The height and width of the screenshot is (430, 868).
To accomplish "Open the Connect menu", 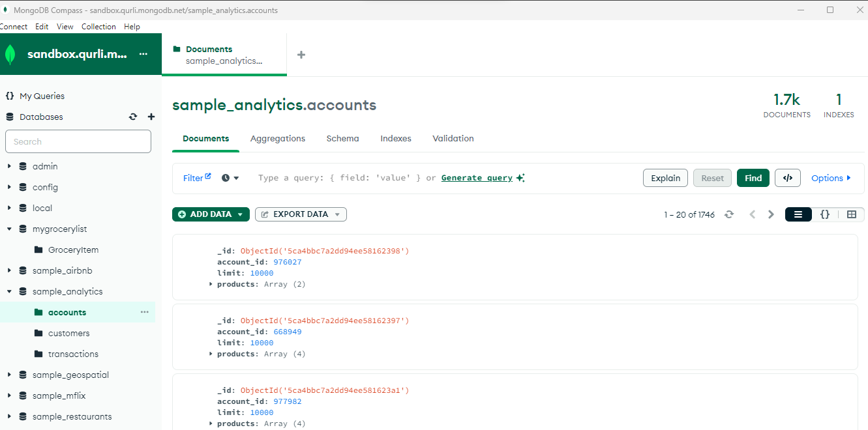I will 13,27.
